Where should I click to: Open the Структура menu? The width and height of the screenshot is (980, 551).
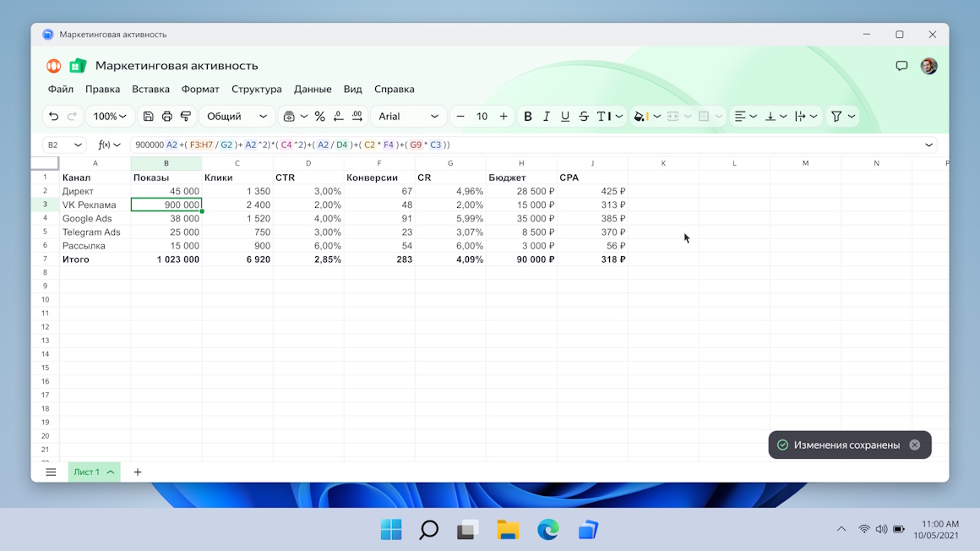tap(256, 90)
